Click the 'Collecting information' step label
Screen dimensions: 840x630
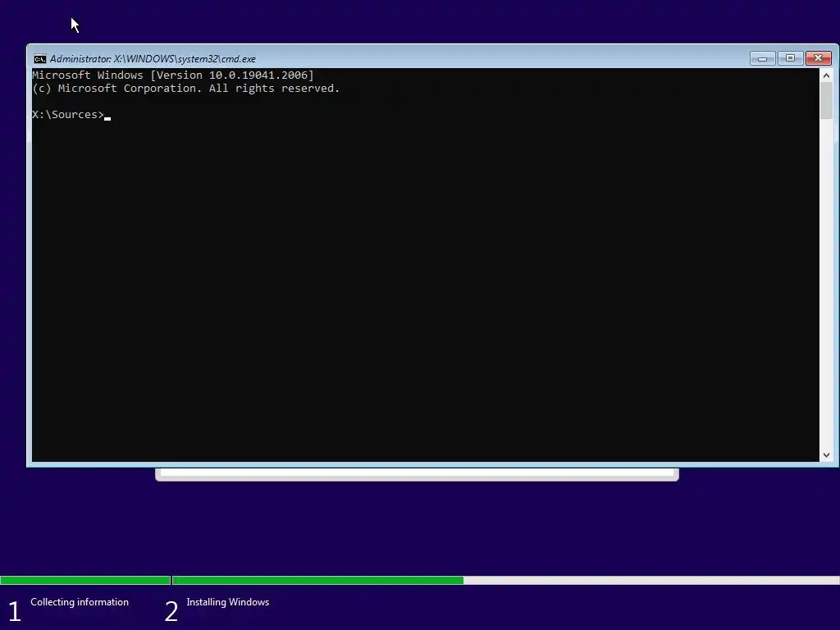pyautogui.click(x=80, y=602)
